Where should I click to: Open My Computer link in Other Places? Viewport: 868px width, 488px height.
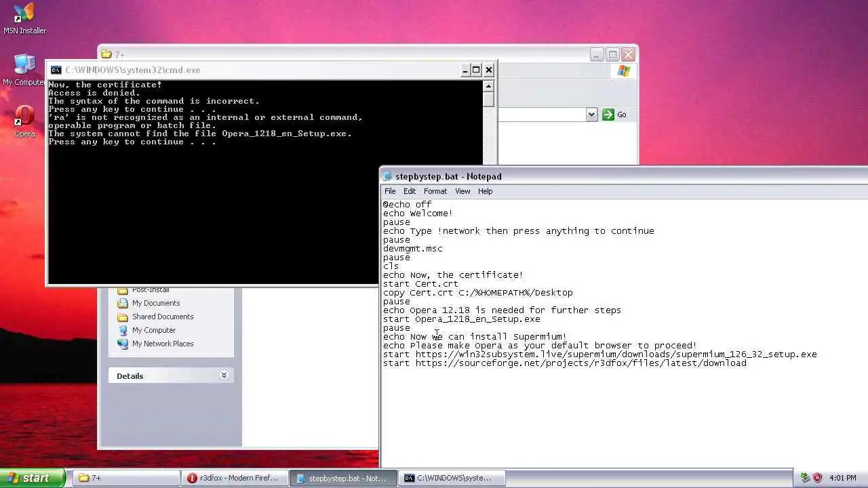coord(154,330)
